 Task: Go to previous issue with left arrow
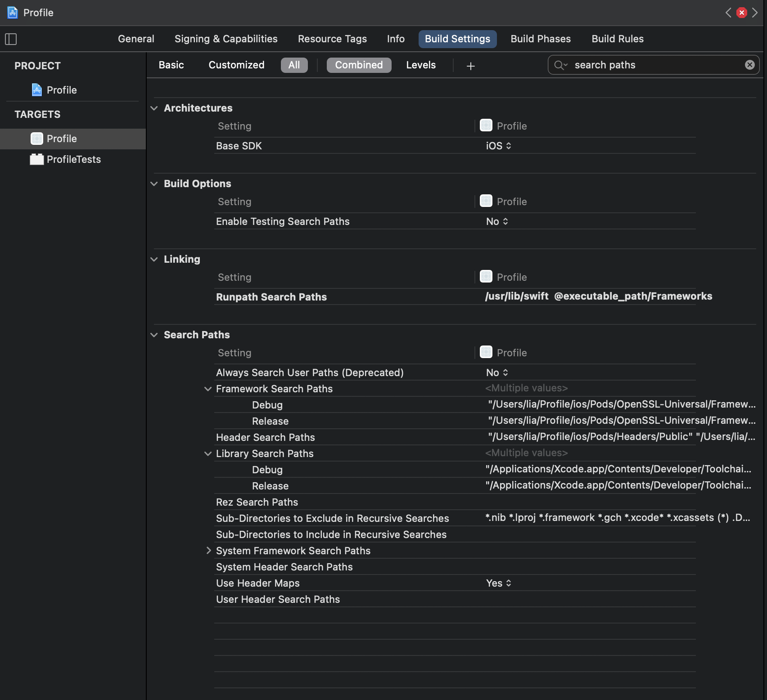(x=728, y=13)
